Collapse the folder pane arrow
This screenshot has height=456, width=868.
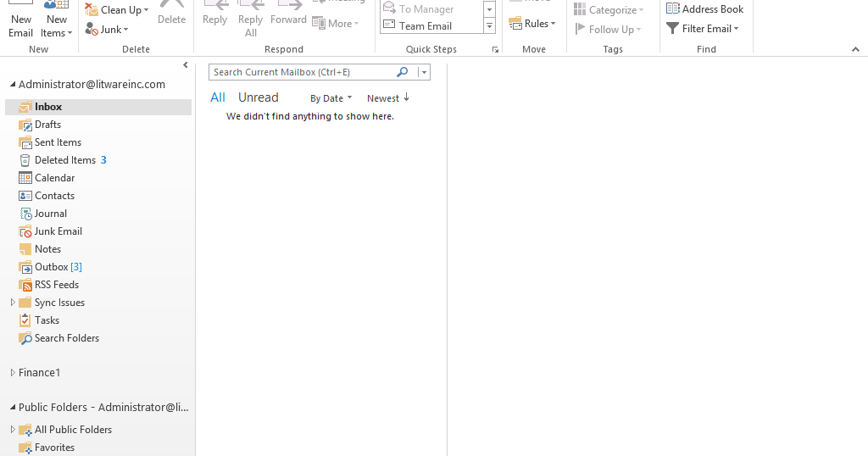(x=186, y=65)
